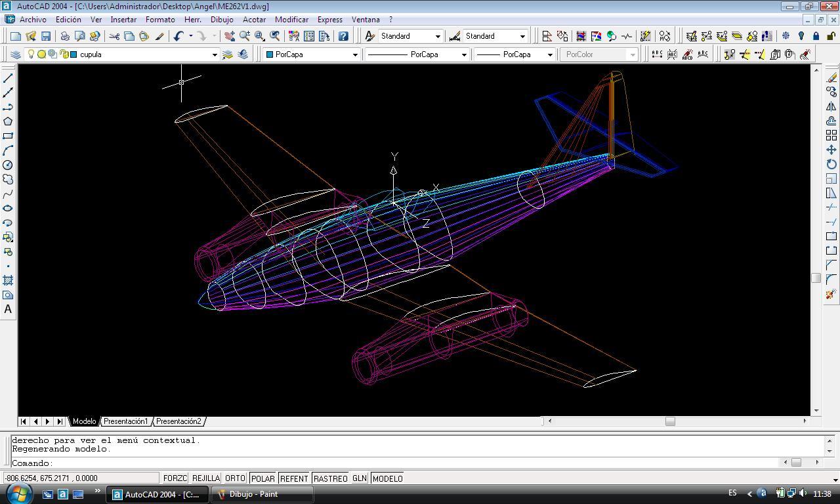
Task: Enable REJILLA grid display
Action: tap(205, 478)
